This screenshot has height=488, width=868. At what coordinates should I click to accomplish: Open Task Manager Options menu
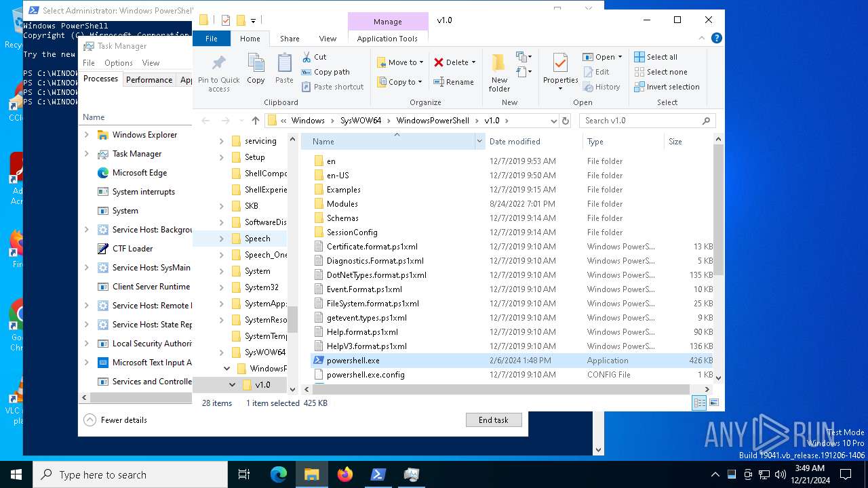coord(119,63)
